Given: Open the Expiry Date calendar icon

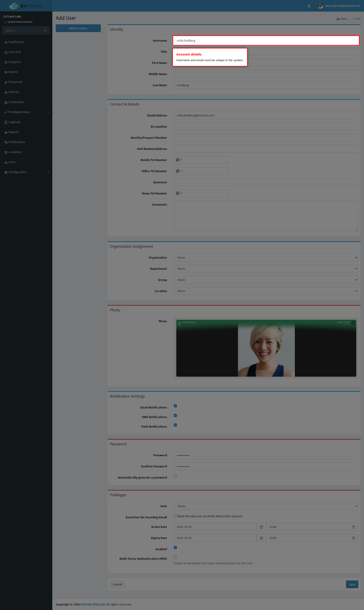Looking at the screenshot, I should (x=261, y=538).
